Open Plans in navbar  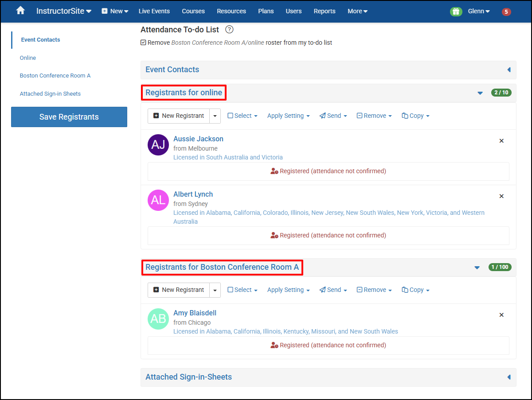click(266, 11)
